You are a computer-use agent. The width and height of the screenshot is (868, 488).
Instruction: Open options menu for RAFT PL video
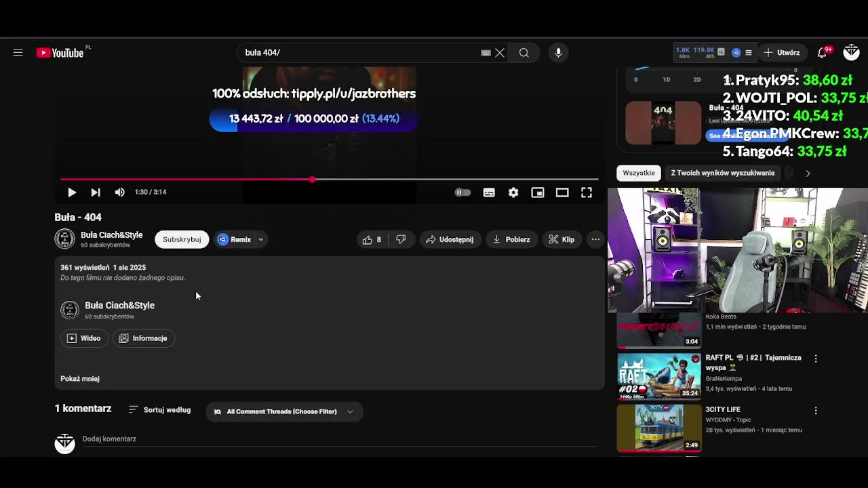816,359
